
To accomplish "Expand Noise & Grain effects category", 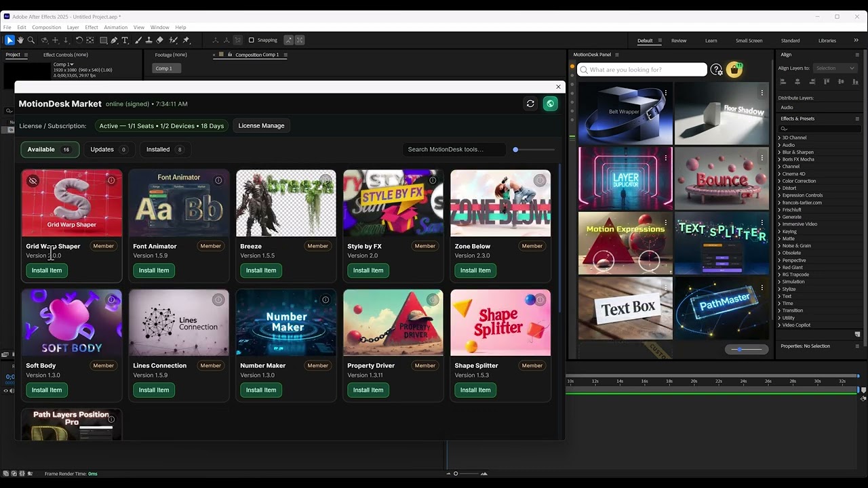I will tap(779, 246).
